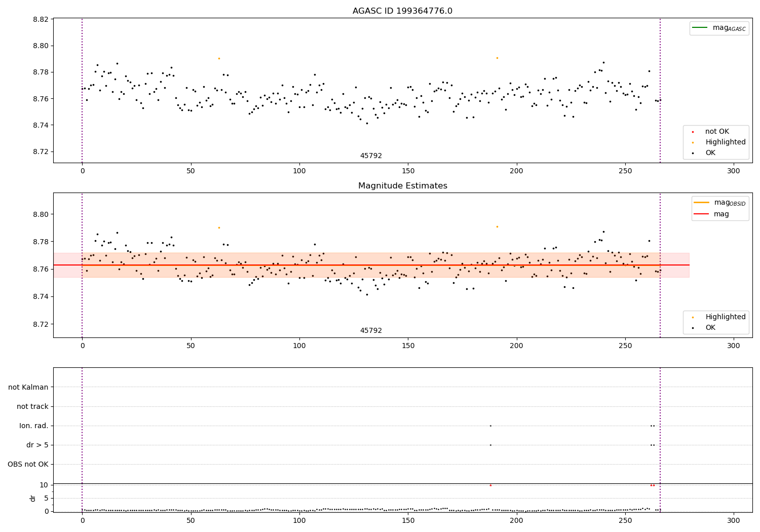Click the "8.72" tick in top panel

pos(41,151)
